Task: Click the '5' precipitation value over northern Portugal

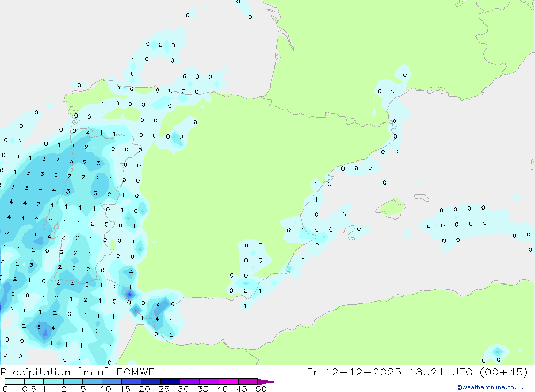Action: [98, 163]
